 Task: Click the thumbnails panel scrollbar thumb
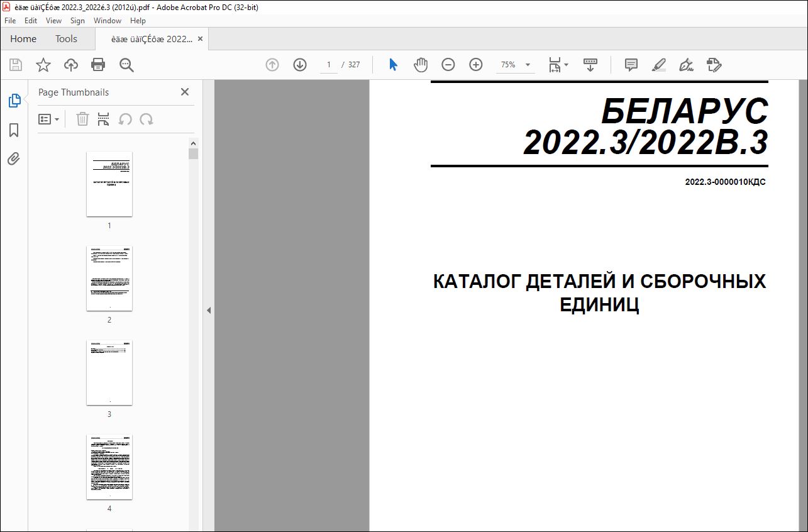coord(194,154)
